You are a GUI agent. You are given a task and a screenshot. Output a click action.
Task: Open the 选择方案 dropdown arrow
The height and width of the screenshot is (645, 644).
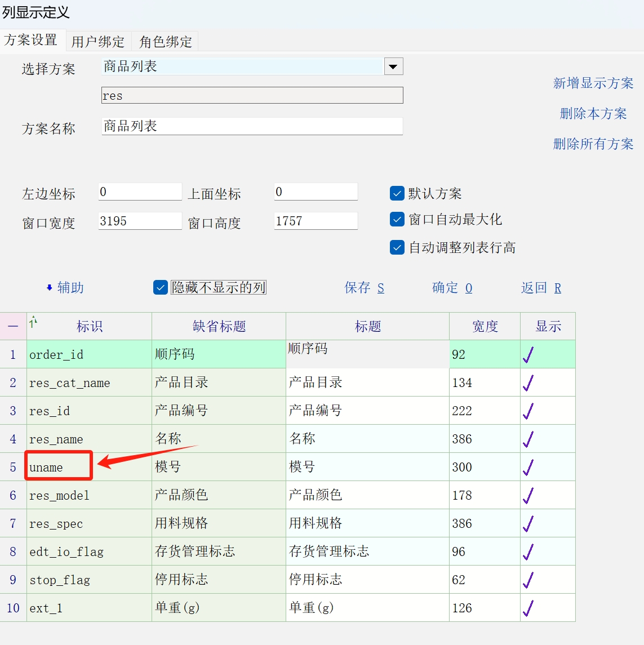tap(393, 66)
